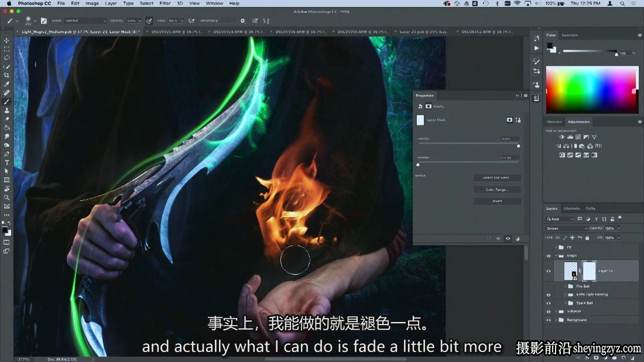Expand the Spark Ball group
The image size is (644, 362).
566,303
